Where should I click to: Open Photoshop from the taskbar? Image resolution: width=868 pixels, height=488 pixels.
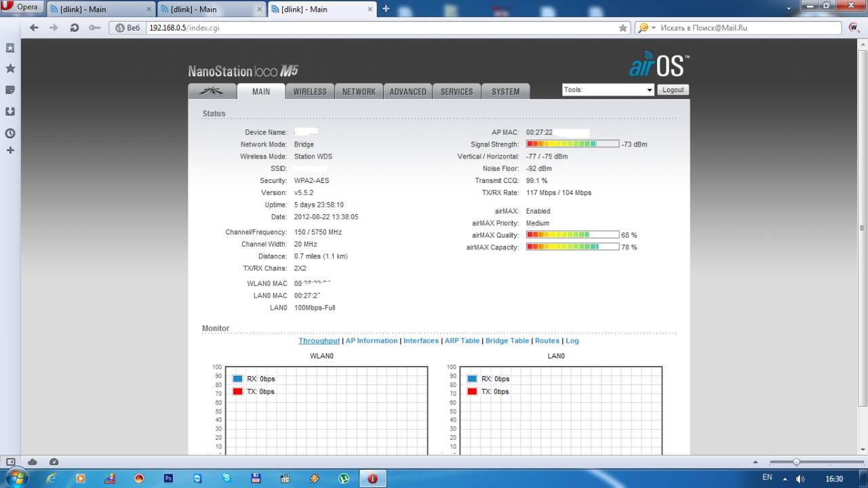(x=168, y=478)
